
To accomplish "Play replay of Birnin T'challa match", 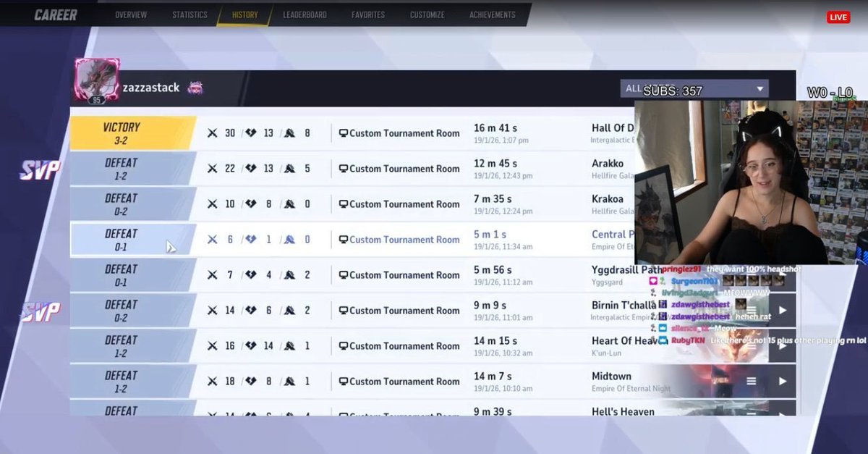I will coord(783,311).
